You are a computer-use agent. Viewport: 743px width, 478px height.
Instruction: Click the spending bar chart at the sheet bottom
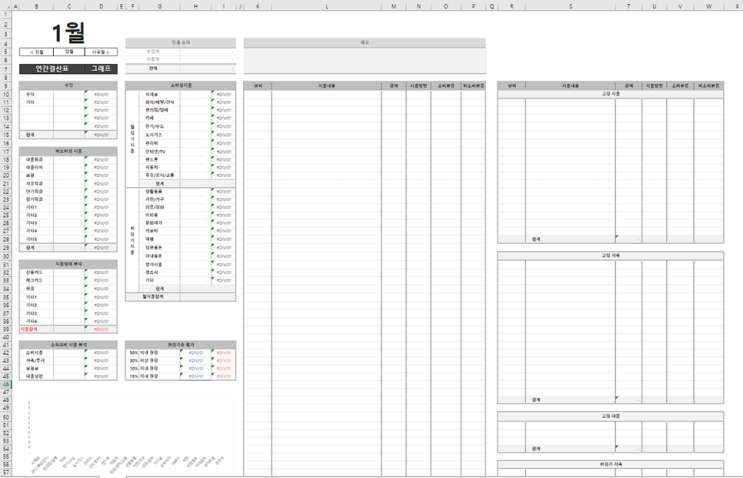(128, 436)
